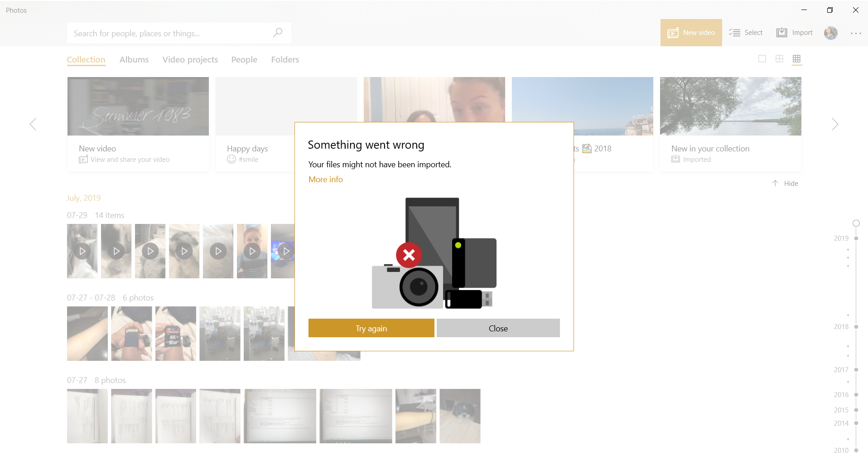This screenshot has width=868, height=456.
Task: Start a New video project
Action: tap(691, 33)
